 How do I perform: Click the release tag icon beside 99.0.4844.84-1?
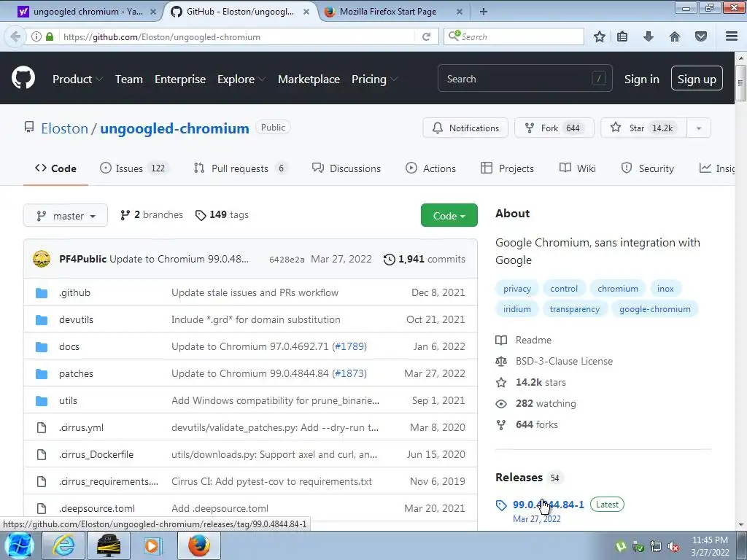(501, 505)
